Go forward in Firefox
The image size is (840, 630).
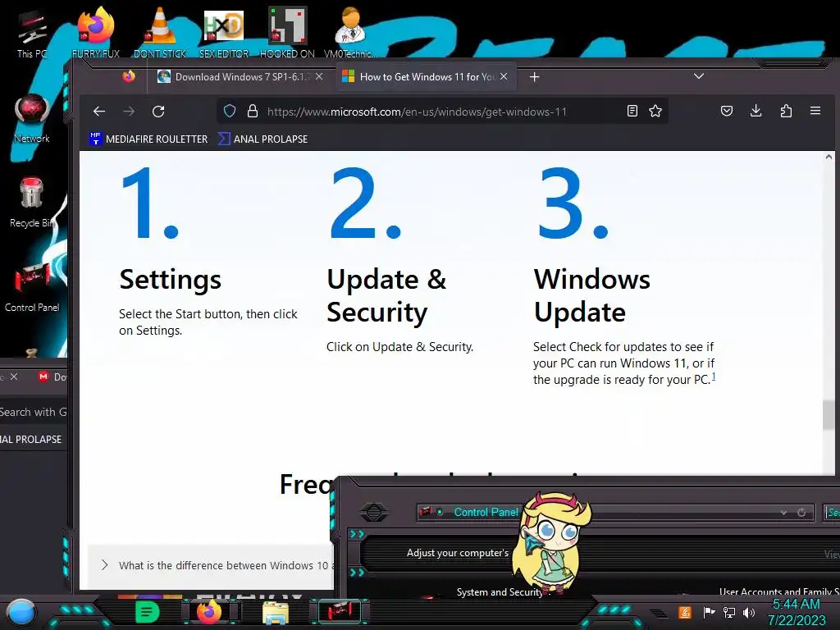(129, 112)
